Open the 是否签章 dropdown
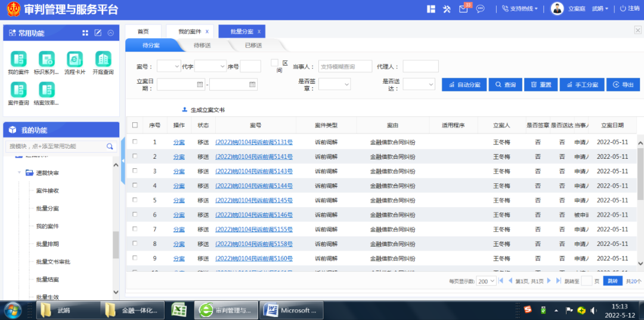This screenshot has height=320, width=644. coord(335,84)
